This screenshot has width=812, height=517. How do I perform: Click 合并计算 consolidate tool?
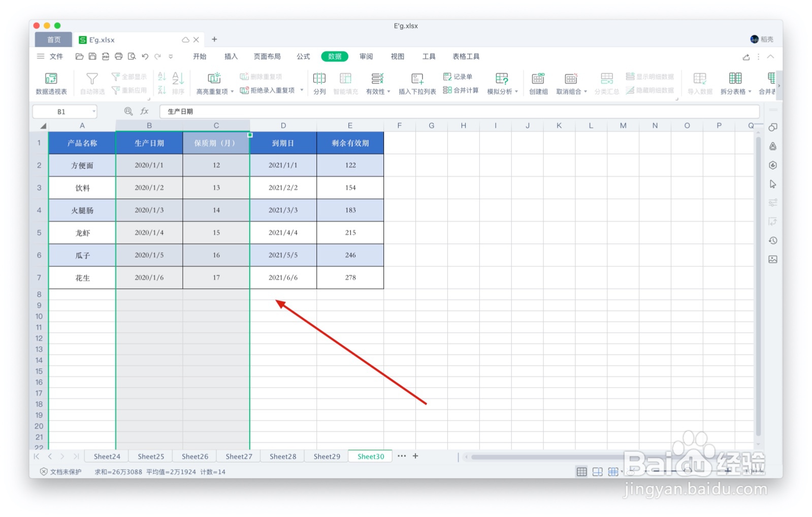pos(461,90)
